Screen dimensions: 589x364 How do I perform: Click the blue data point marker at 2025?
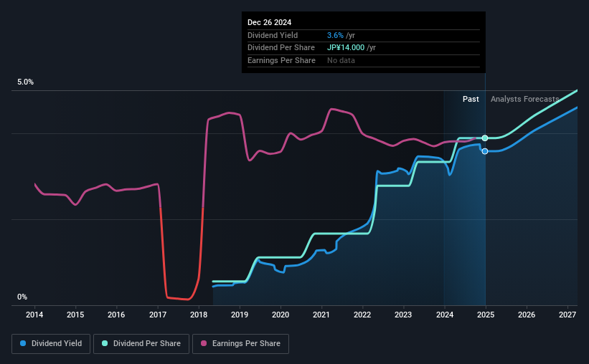click(485, 151)
